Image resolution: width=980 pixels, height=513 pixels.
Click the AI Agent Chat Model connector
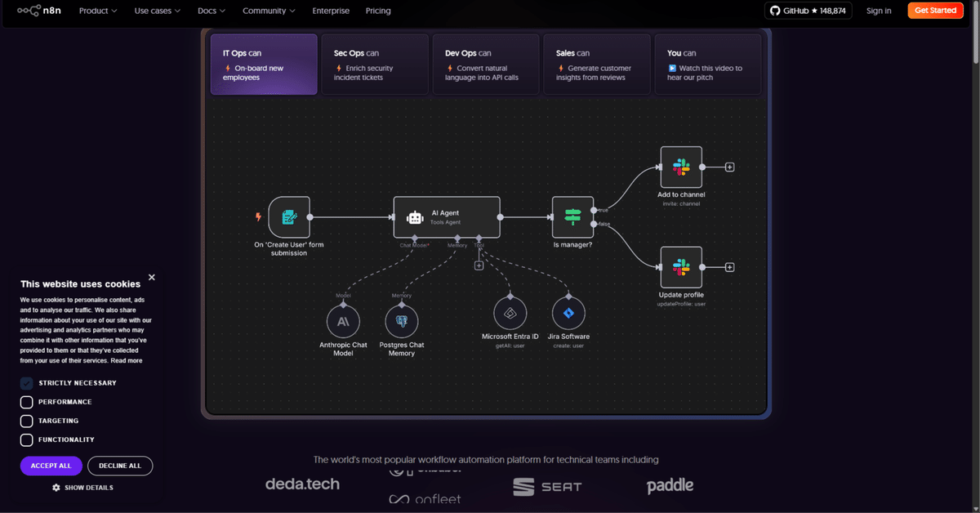pyautogui.click(x=414, y=238)
